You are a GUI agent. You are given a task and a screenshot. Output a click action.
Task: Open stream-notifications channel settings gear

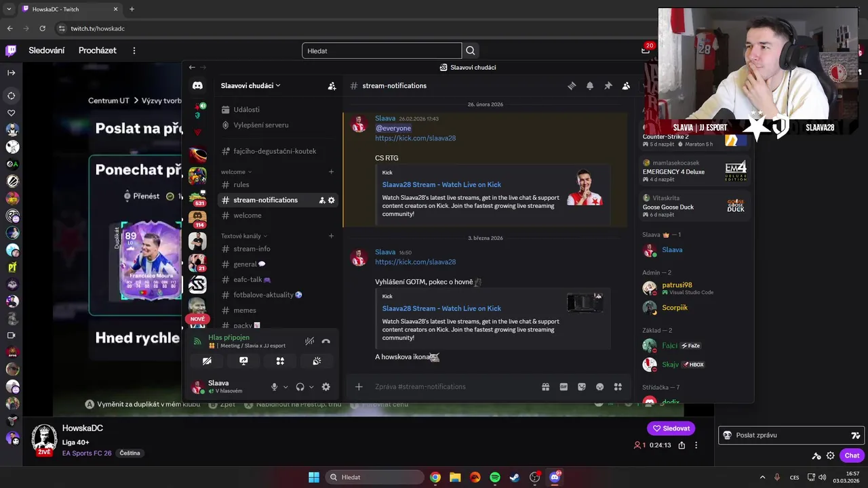(332, 200)
